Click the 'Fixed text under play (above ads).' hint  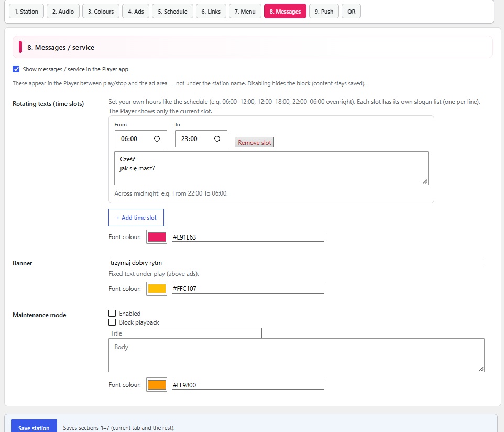pyautogui.click(x=154, y=274)
